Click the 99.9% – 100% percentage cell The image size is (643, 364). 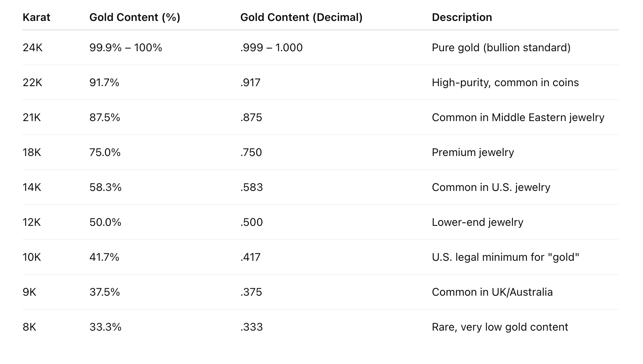click(x=126, y=48)
